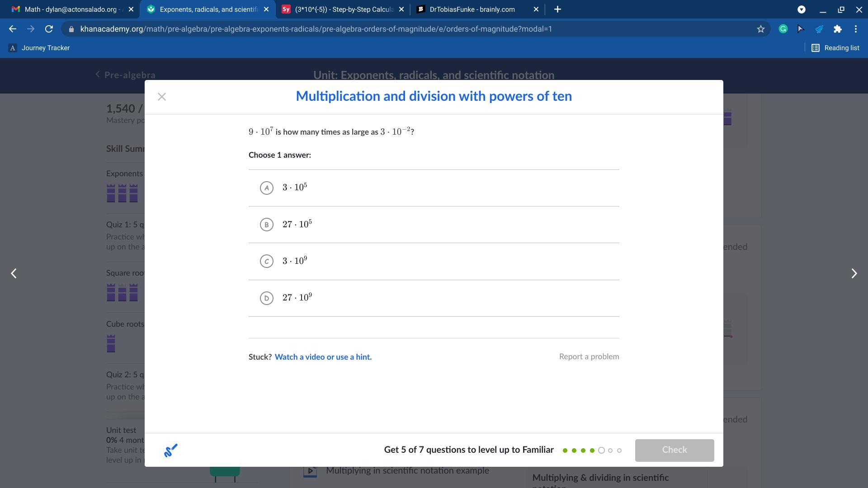Choose answer option C

point(267,261)
